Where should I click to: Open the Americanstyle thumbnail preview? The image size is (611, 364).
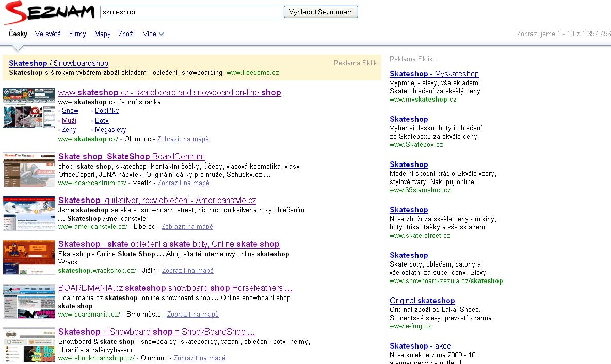29,214
